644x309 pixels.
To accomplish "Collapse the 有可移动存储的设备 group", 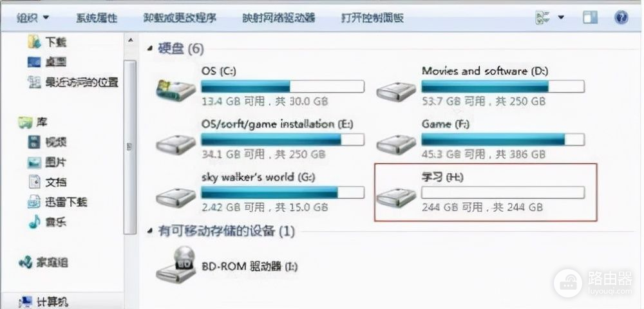I will (x=149, y=232).
